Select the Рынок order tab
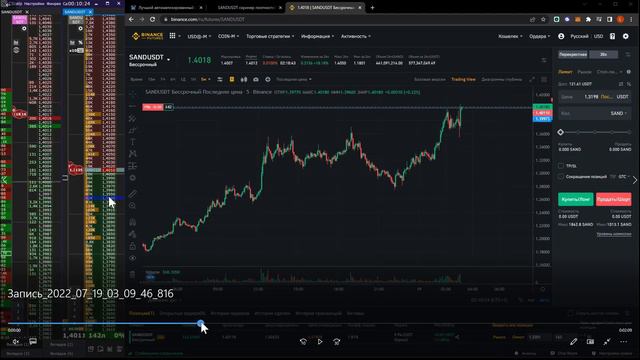 click(x=584, y=72)
